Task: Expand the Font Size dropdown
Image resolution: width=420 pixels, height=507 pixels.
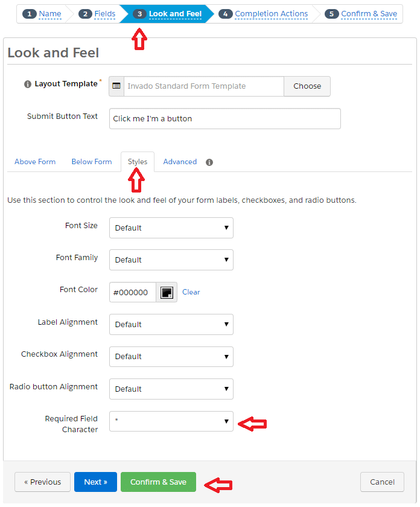Action: 171,228
